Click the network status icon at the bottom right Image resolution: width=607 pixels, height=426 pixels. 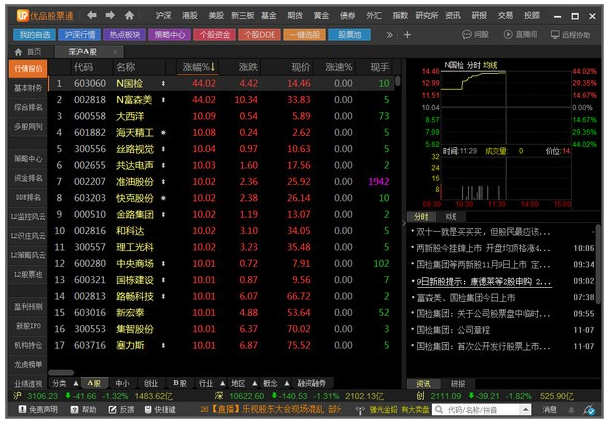[x=590, y=410]
